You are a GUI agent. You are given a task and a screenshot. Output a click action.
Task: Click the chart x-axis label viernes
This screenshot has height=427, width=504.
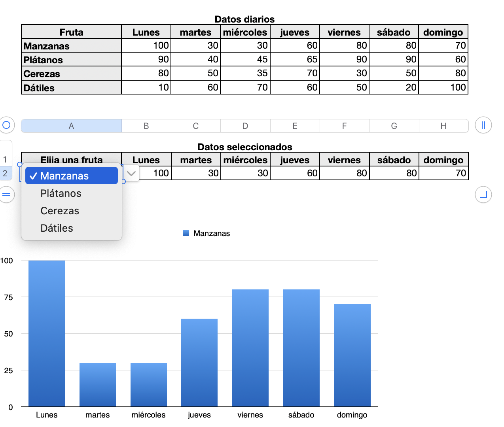click(250, 415)
